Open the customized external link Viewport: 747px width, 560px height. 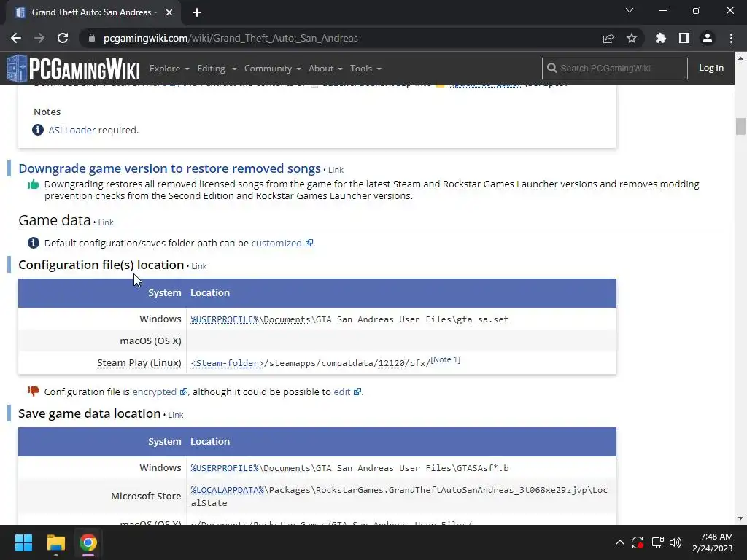point(282,243)
